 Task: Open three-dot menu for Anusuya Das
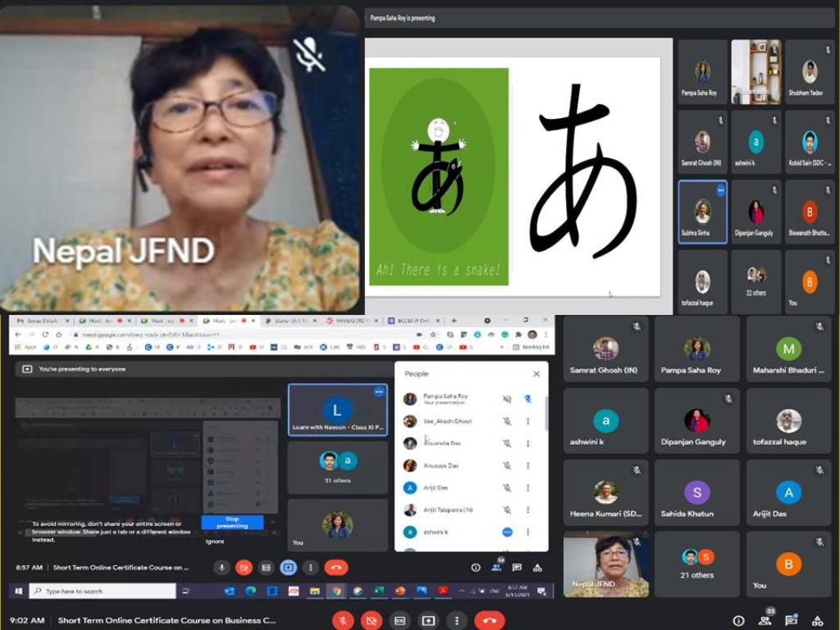pyautogui.click(x=527, y=466)
